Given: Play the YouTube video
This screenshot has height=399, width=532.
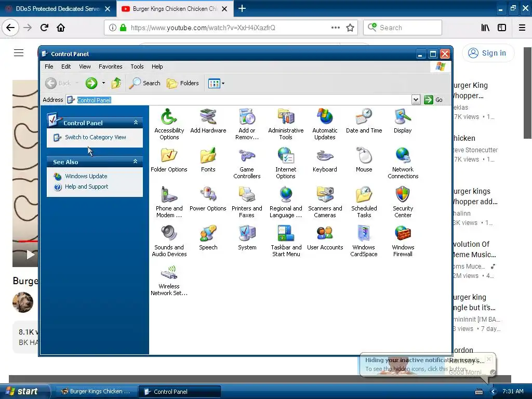Looking at the screenshot, I should [x=31, y=255].
